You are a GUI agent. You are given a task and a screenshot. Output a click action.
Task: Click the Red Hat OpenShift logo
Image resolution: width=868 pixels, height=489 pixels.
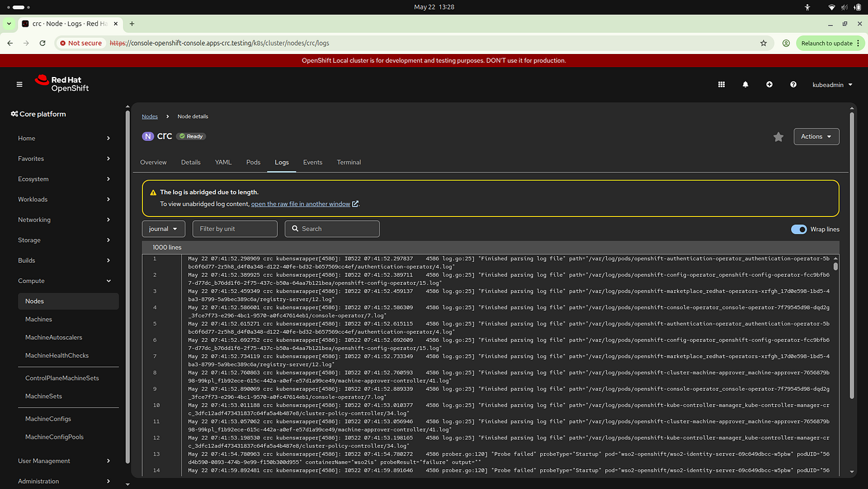click(x=62, y=84)
